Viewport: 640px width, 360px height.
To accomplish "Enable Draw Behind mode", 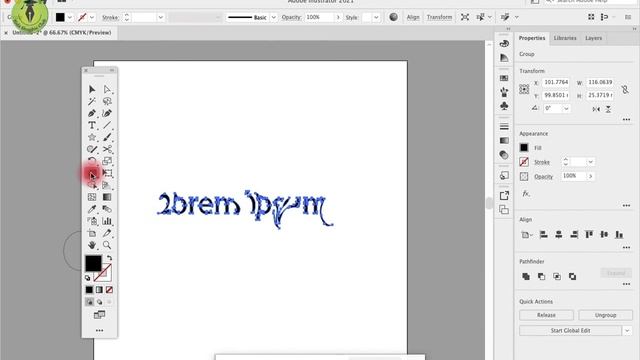I will pos(99,302).
